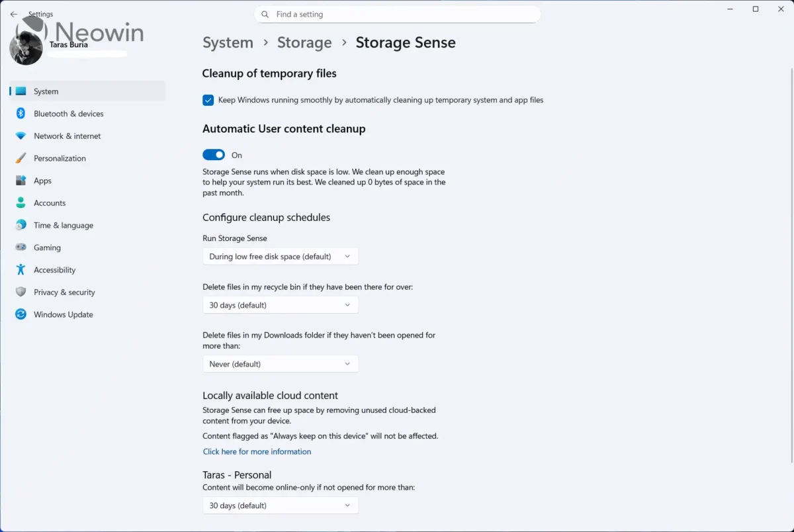Select the Accessibility icon
This screenshot has height=532, width=794.
(21, 269)
